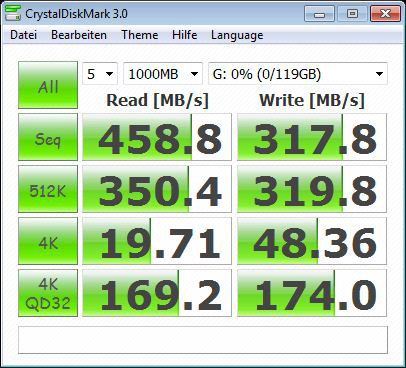Open the drive selection dropdown G: 0%
406x368 pixels.
(298, 74)
